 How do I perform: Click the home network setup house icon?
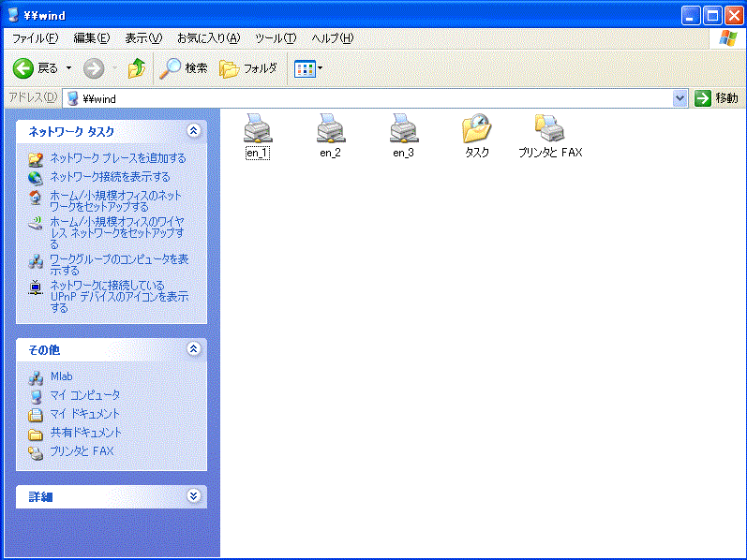tap(36, 198)
